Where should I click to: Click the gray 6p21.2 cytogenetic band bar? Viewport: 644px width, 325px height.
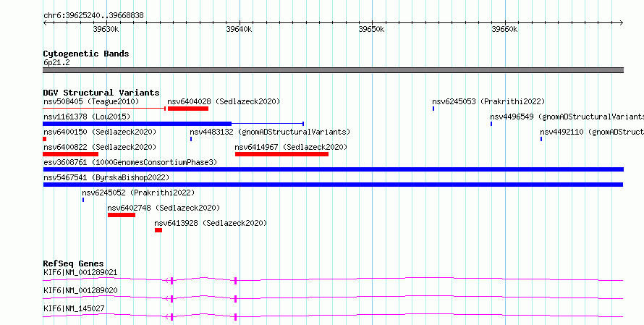tap(334, 70)
